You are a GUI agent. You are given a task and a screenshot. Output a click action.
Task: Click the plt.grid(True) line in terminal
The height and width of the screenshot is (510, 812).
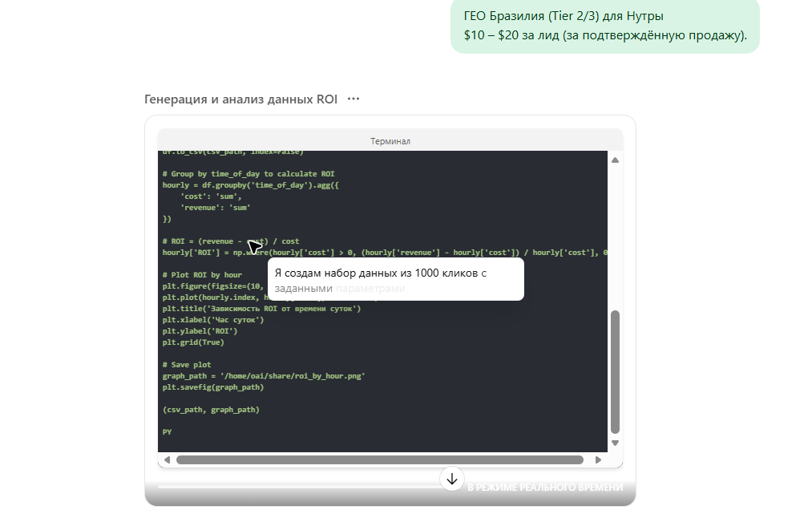pyautogui.click(x=193, y=342)
